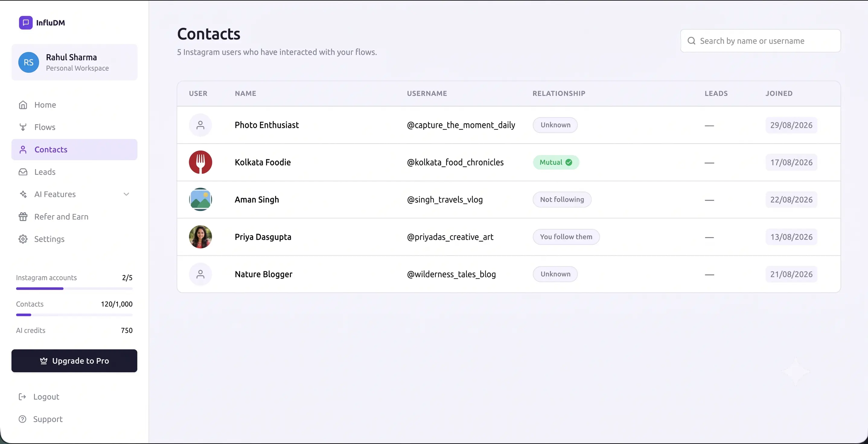Image resolution: width=868 pixels, height=444 pixels.
Task: Click the Home house icon
Action: 23,105
